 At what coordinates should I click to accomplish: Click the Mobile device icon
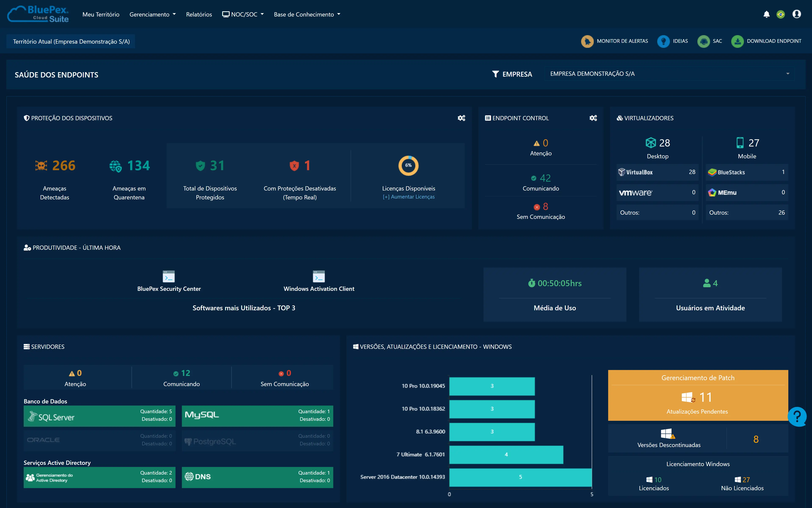(x=740, y=143)
